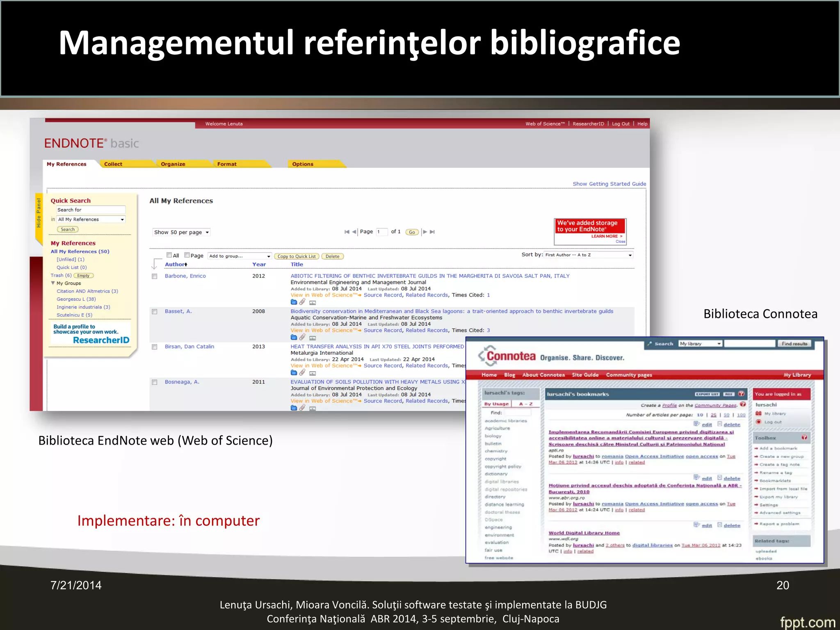840x630 pixels.
Task: Click the edit icon for the first Connotea bookmark
Action: point(696,424)
